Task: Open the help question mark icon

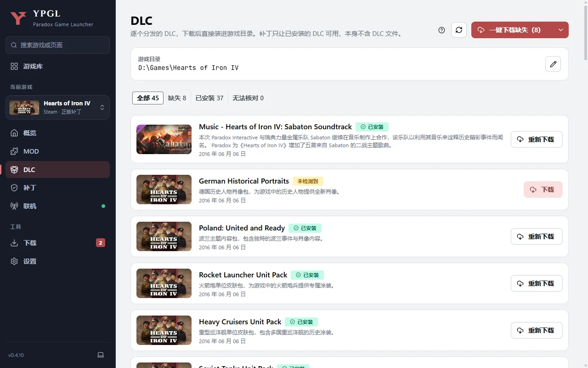Action: (441, 30)
